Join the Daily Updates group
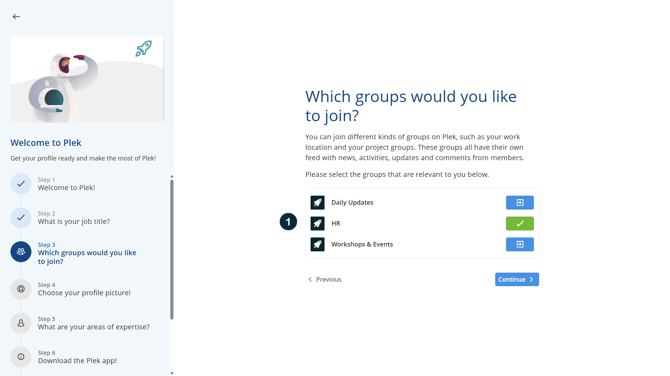Image resolution: width=670 pixels, height=376 pixels. [x=520, y=203]
